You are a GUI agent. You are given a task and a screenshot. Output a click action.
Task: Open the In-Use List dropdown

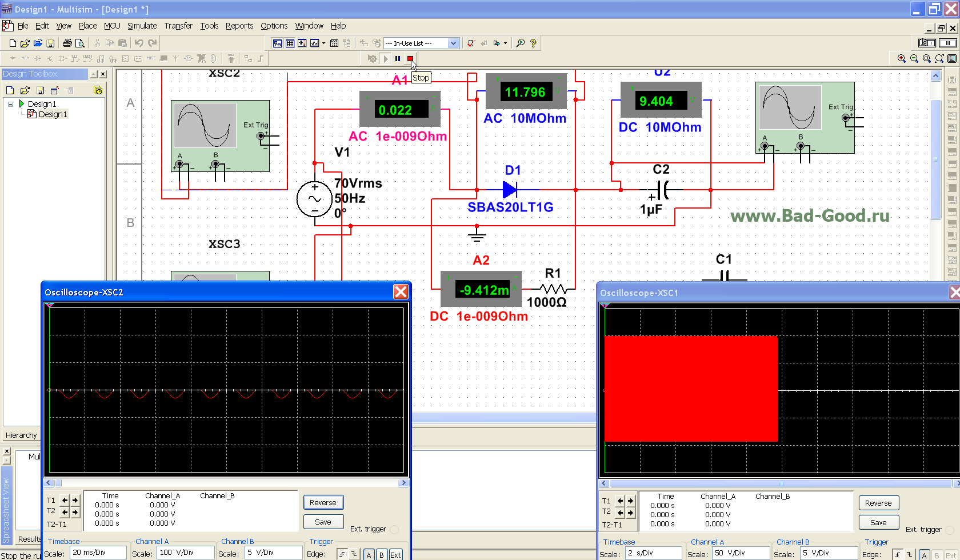click(x=454, y=43)
